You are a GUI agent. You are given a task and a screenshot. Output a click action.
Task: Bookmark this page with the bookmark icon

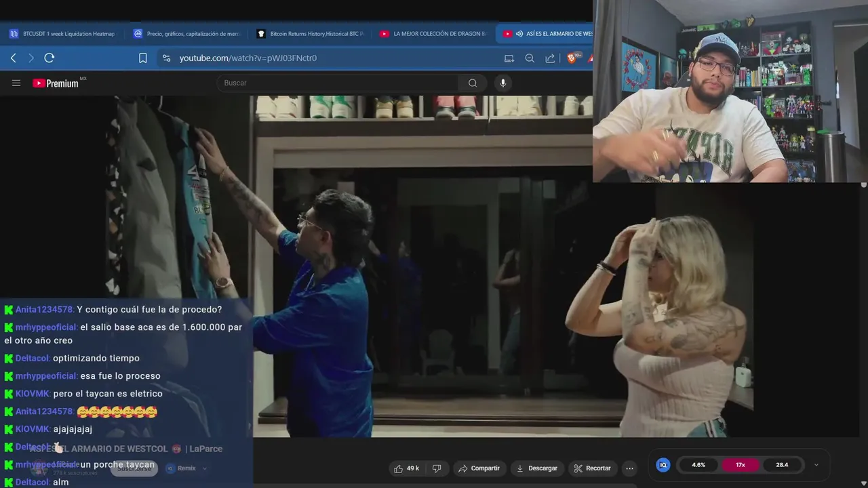143,58
